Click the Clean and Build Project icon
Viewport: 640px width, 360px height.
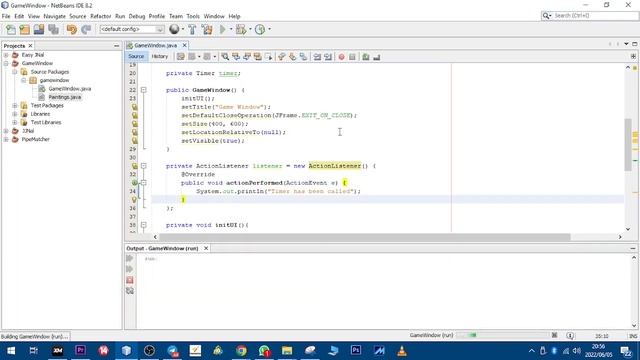click(x=207, y=29)
